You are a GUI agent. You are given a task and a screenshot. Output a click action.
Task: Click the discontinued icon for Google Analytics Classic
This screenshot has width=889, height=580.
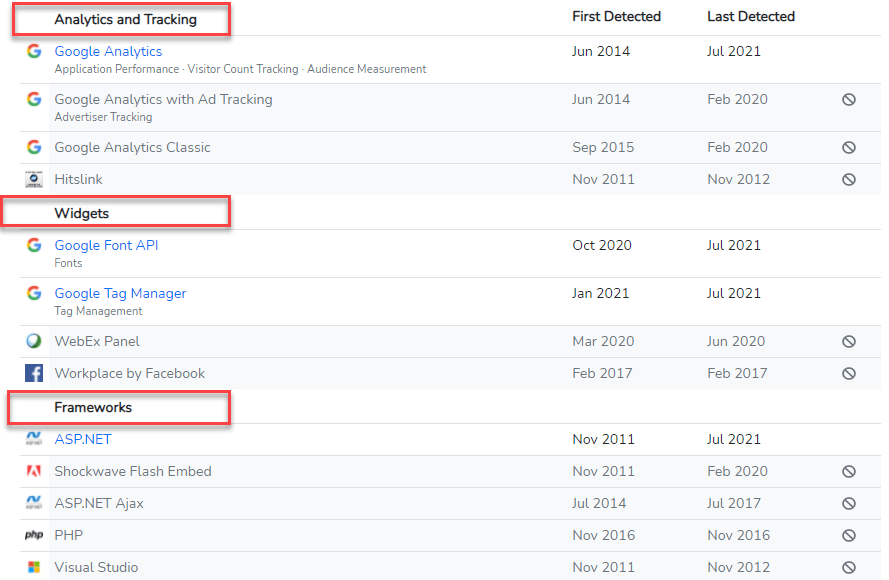click(x=849, y=147)
